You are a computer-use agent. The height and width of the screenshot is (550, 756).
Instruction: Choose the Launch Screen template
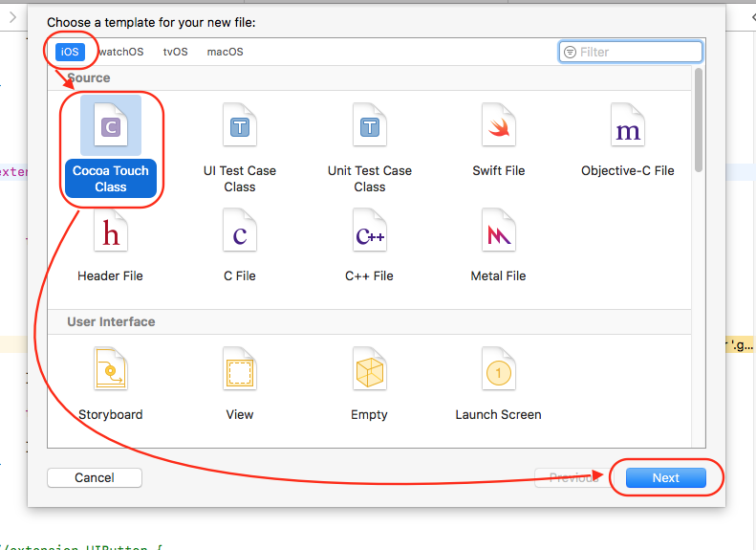tap(499, 384)
